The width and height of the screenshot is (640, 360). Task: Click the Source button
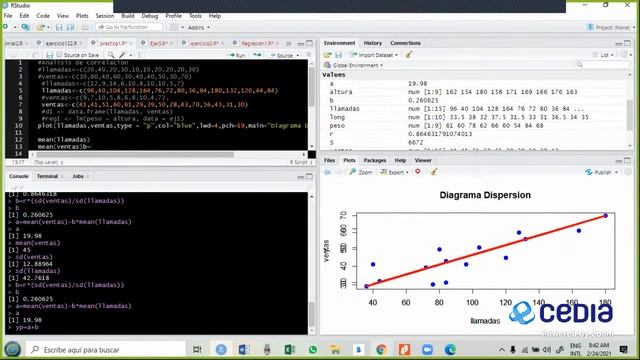pyautogui.click(x=281, y=55)
